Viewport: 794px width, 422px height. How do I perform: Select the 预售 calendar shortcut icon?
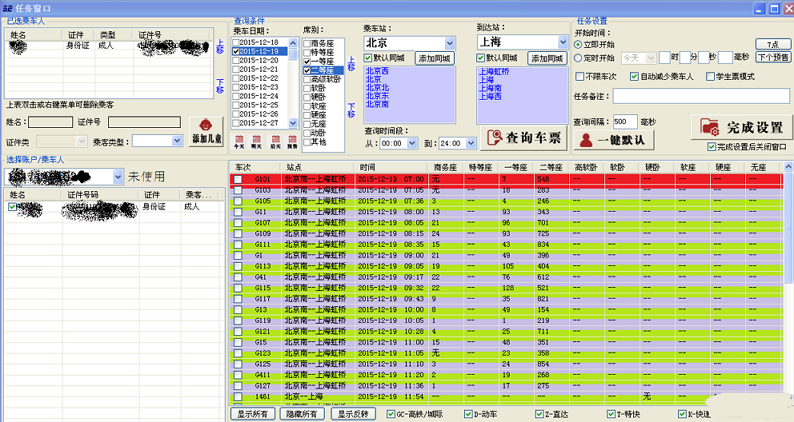pyautogui.click(x=293, y=141)
